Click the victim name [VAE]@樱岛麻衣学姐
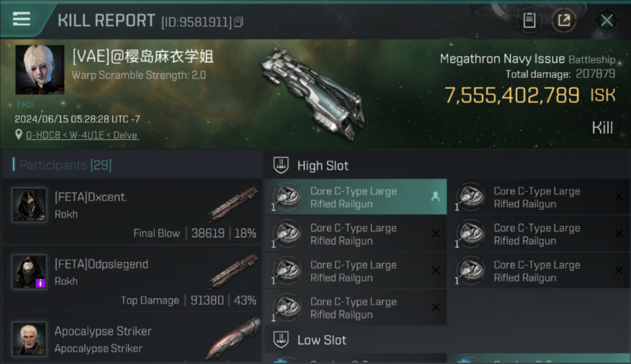The image size is (631, 364). tap(143, 57)
